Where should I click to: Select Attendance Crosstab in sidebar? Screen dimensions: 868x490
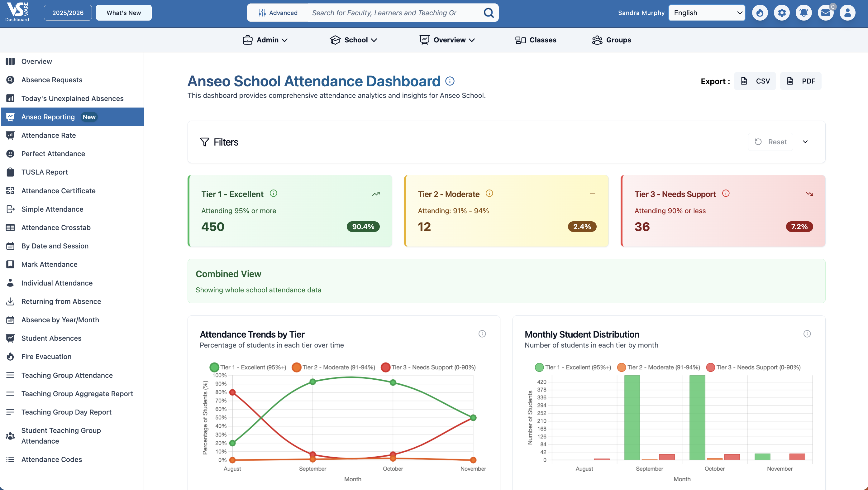pos(56,228)
